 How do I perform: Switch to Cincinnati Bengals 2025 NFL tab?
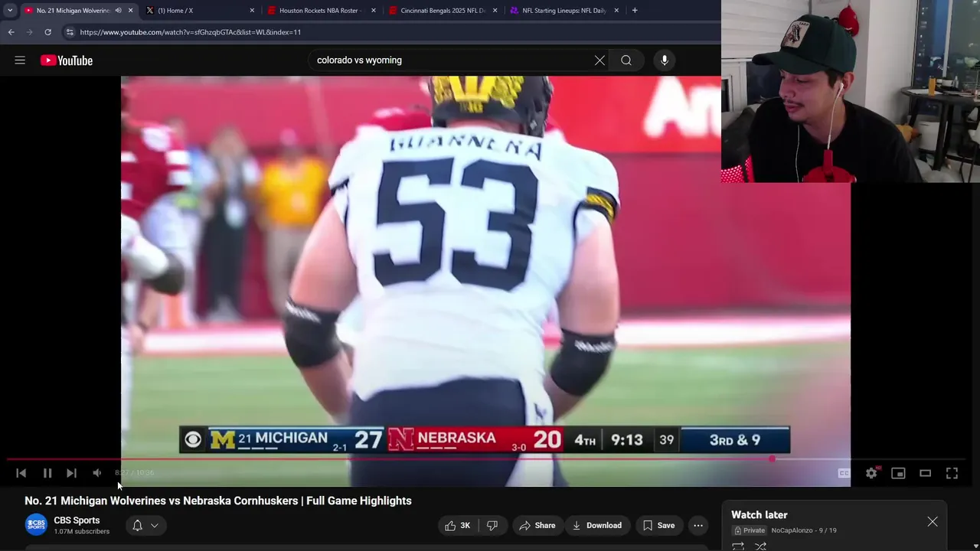click(442, 11)
